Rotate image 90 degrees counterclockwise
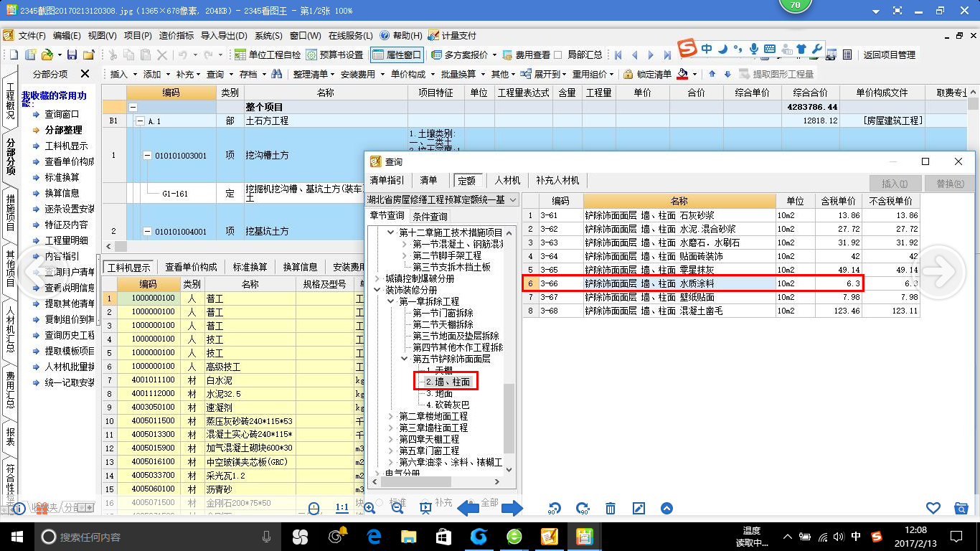980x551 pixels. pos(555,508)
